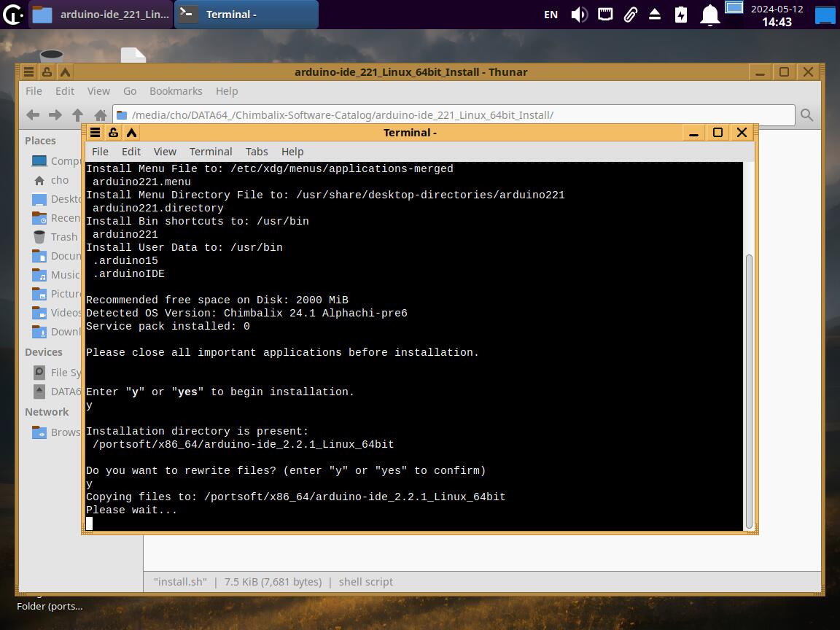
Task: Select Recent in Places sidebar
Action: pyautogui.click(x=55, y=218)
